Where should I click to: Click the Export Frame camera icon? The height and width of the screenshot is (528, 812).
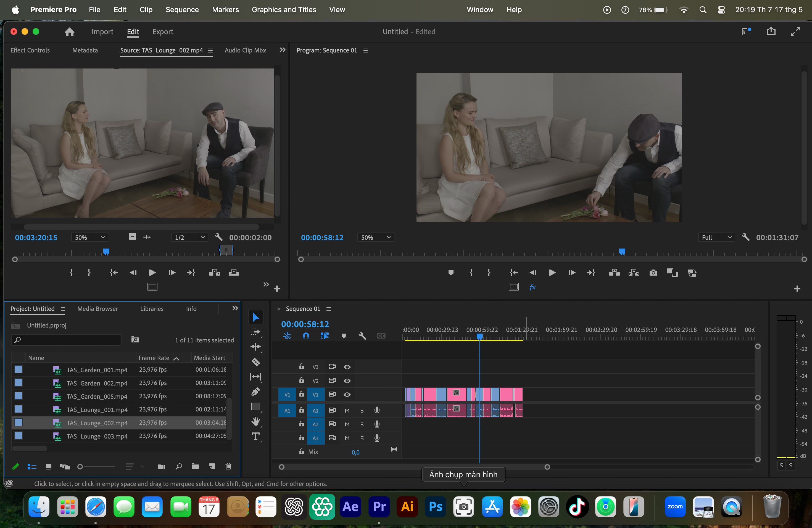coord(653,273)
